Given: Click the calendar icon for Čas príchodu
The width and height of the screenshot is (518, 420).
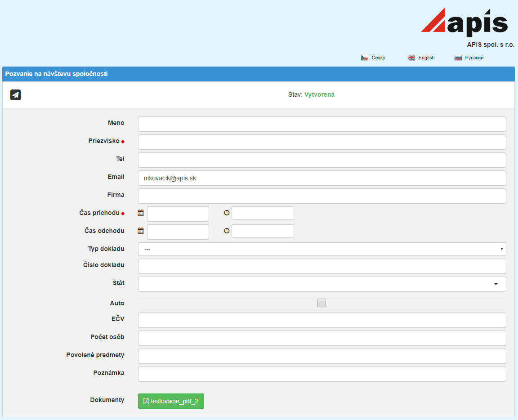Looking at the screenshot, I should [x=141, y=213].
